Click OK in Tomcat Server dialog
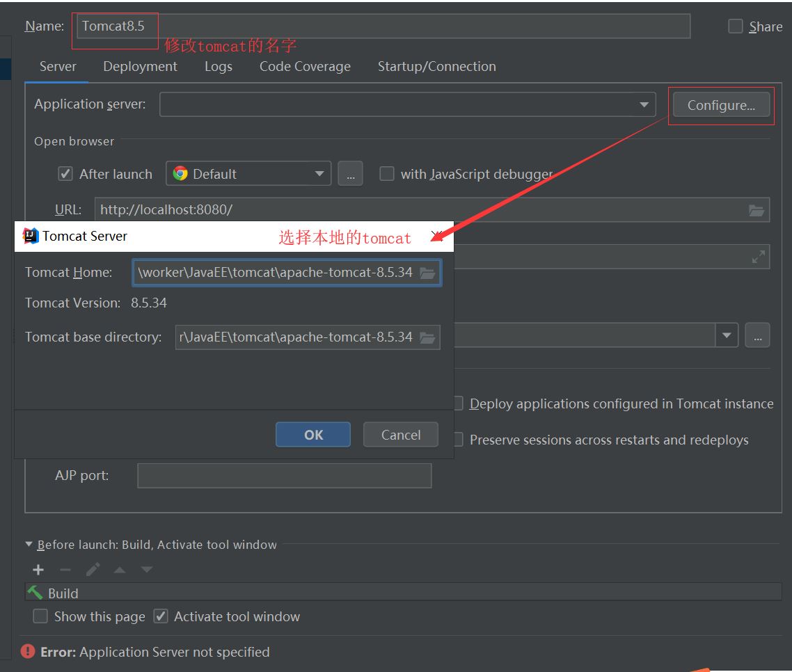Image resolution: width=792 pixels, height=672 pixels. tap(313, 435)
